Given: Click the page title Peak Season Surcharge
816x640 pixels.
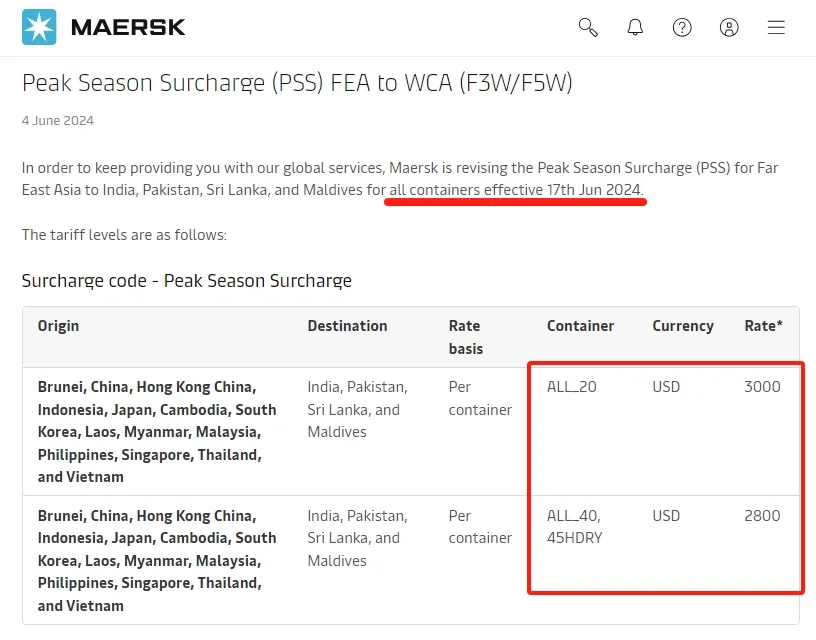Looking at the screenshot, I should click(x=297, y=83).
